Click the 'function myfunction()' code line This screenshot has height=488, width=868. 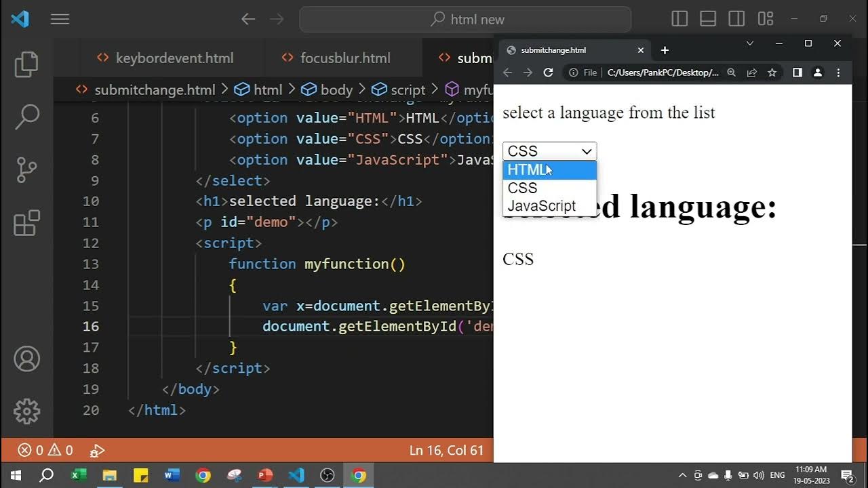click(x=317, y=264)
